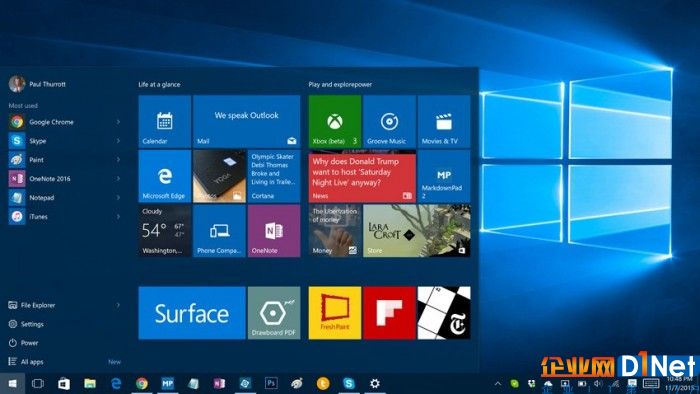The image size is (700, 394).
Task: Launch the MarkdownPad 2 tile
Action: click(444, 176)
